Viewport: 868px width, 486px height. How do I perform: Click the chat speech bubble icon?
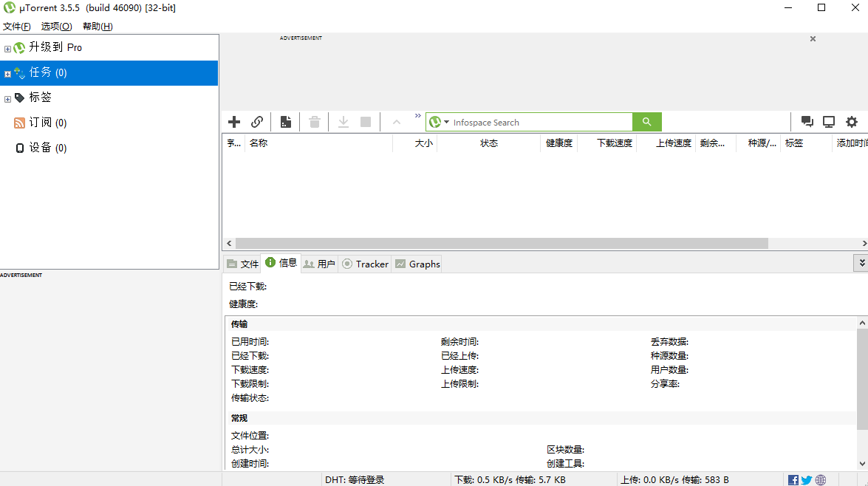[807, 121]
